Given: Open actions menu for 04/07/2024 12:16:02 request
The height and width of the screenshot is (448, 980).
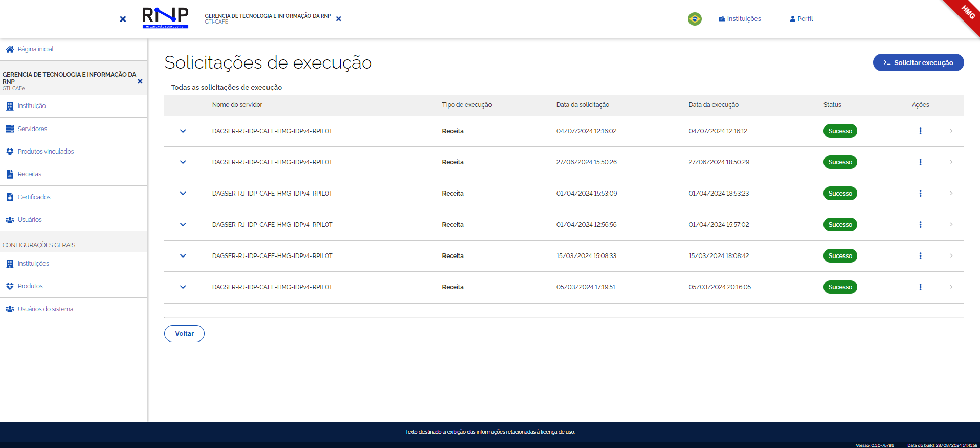Looking at the screenshot, I should click(920, 131).
